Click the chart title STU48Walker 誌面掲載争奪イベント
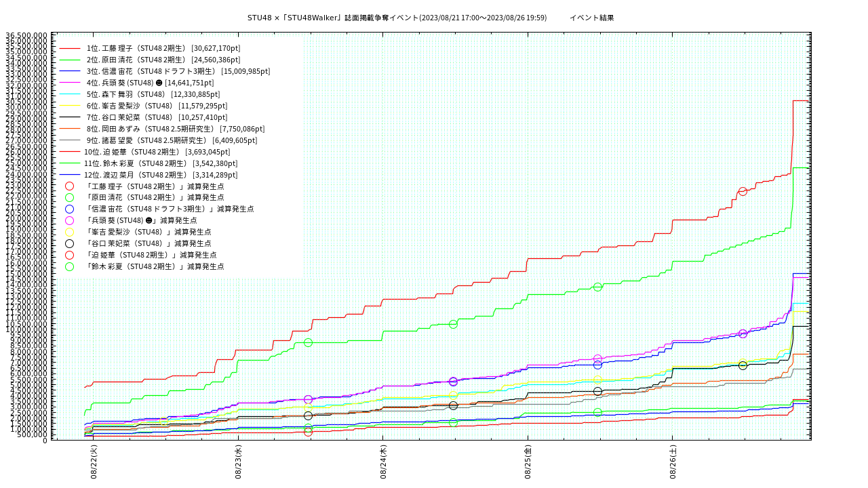Viewport: 868px width, 488px height. pyautogui.click(x=397, y=18)
